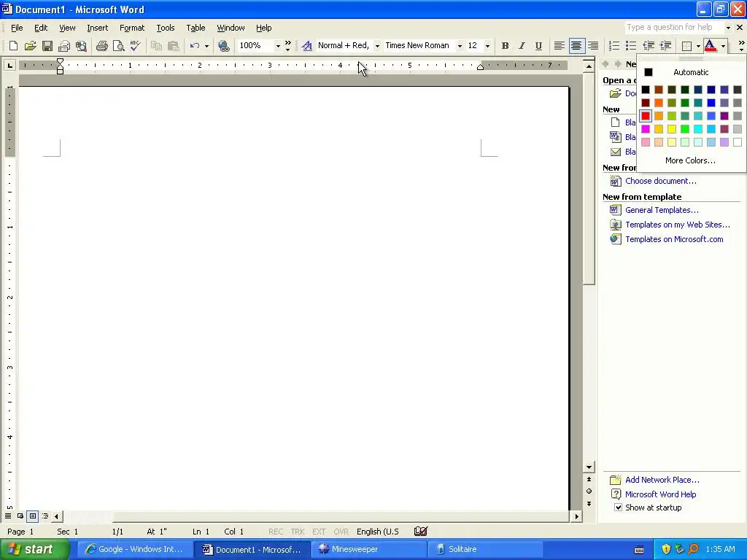This screenshot has height=560, width=747.
Task: Toggle Italic formatting
Action: point(522,46)
